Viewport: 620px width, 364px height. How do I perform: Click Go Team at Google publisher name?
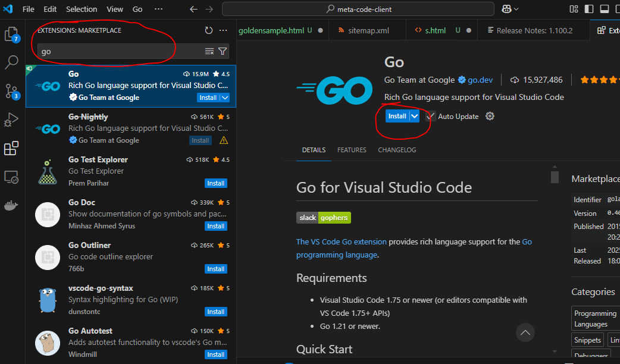(419, 80)
